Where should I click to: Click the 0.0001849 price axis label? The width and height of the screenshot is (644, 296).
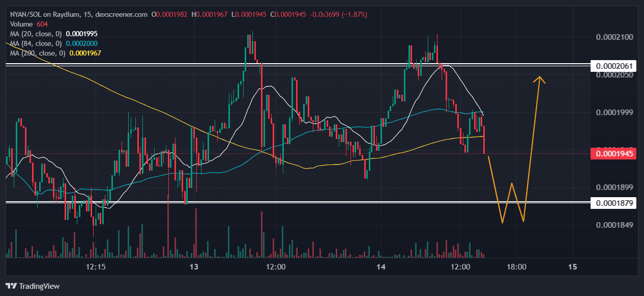614,225
